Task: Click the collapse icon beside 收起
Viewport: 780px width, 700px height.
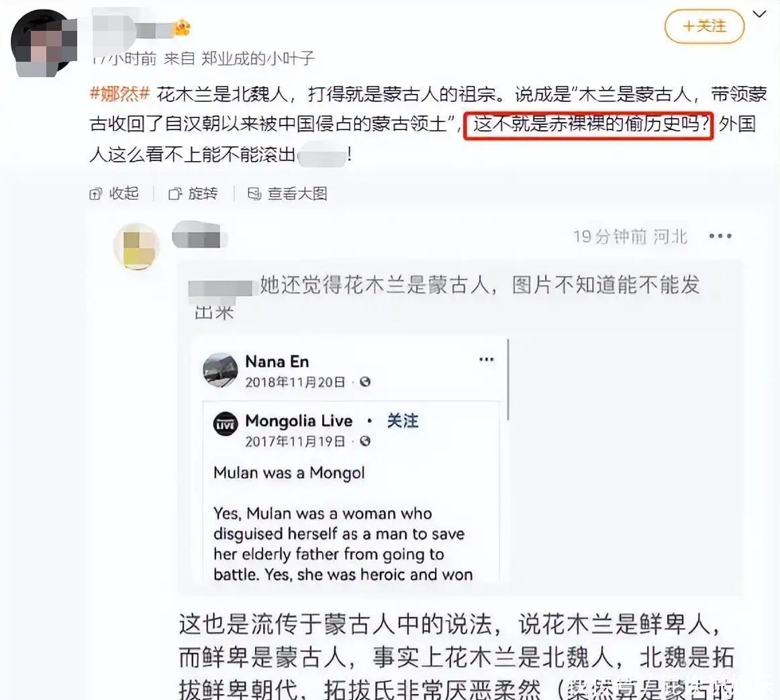Action: pyautogui.click(x=95, y=193)
